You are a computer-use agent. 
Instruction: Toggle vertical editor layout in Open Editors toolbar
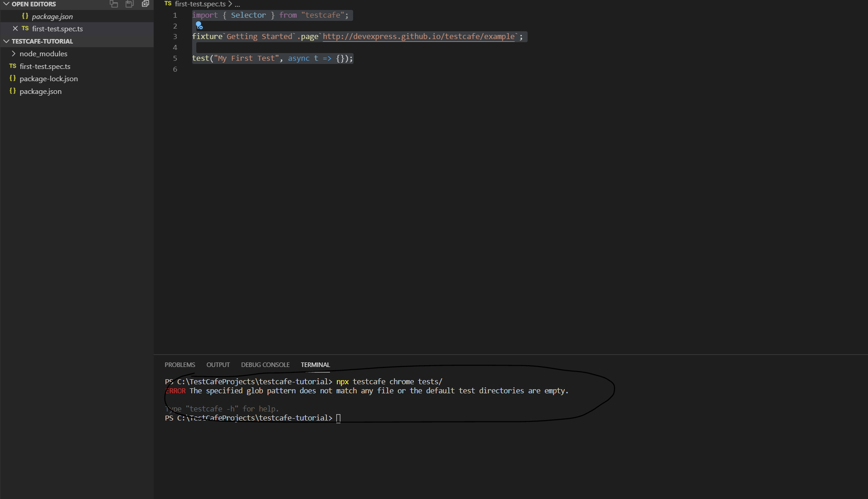pyautogui.click(x=113, y=4)
